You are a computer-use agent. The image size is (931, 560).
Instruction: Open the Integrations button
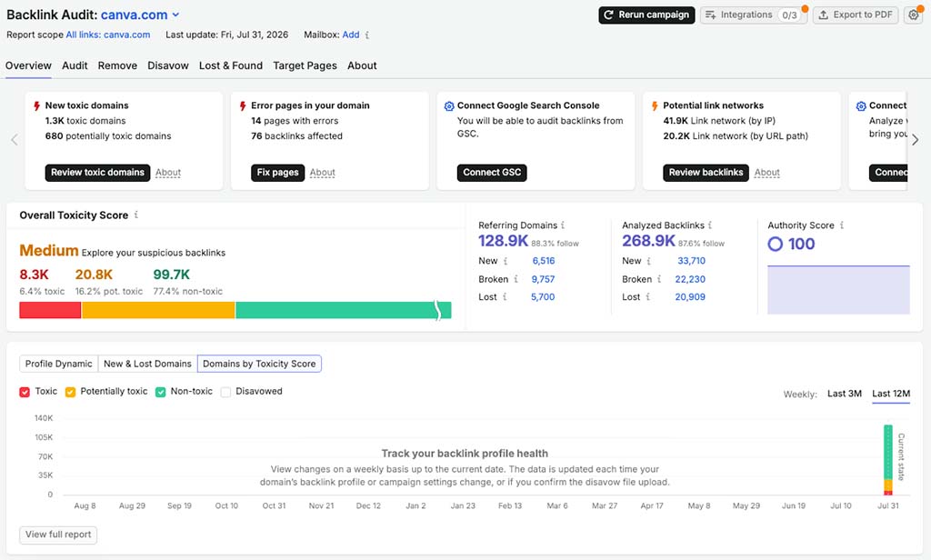coord(752,15)
